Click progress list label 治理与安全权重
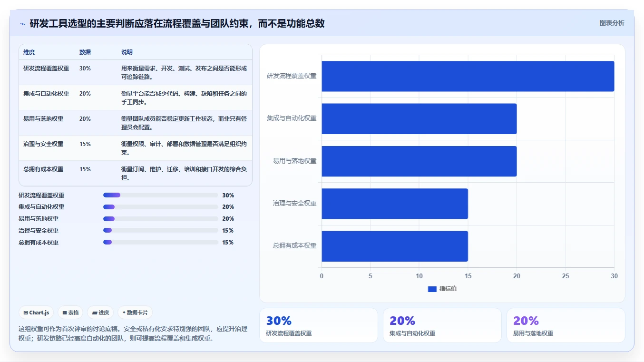Screen dimensions: 644x362 point(39,231)
